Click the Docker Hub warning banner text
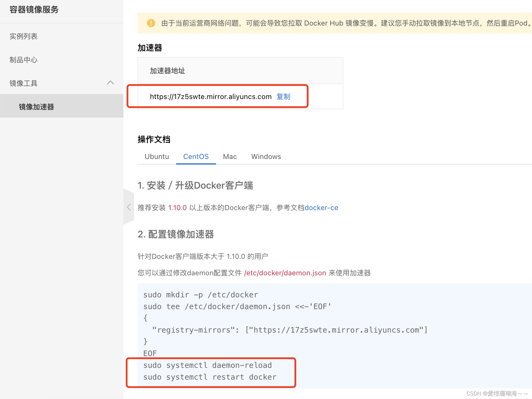Viewport: 532px width, 399px height. pos(346,23)
